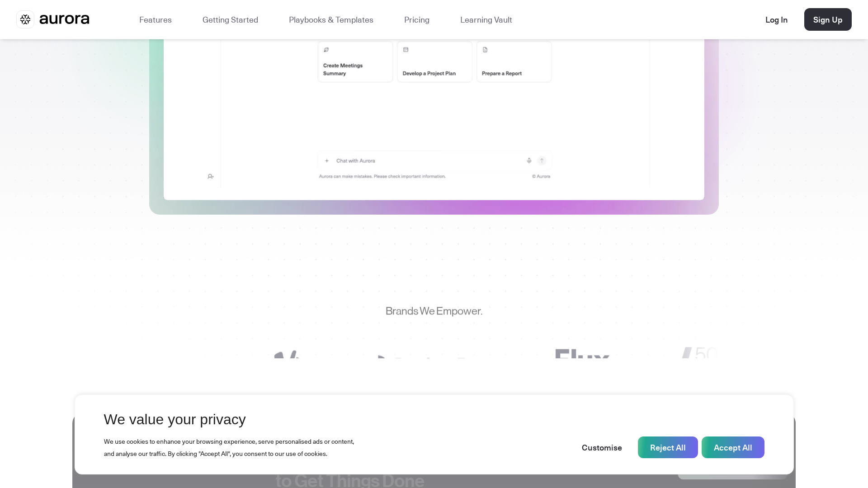Click the Chat with Aurora input field
The image size is (868, 488).
coord(425,160)
